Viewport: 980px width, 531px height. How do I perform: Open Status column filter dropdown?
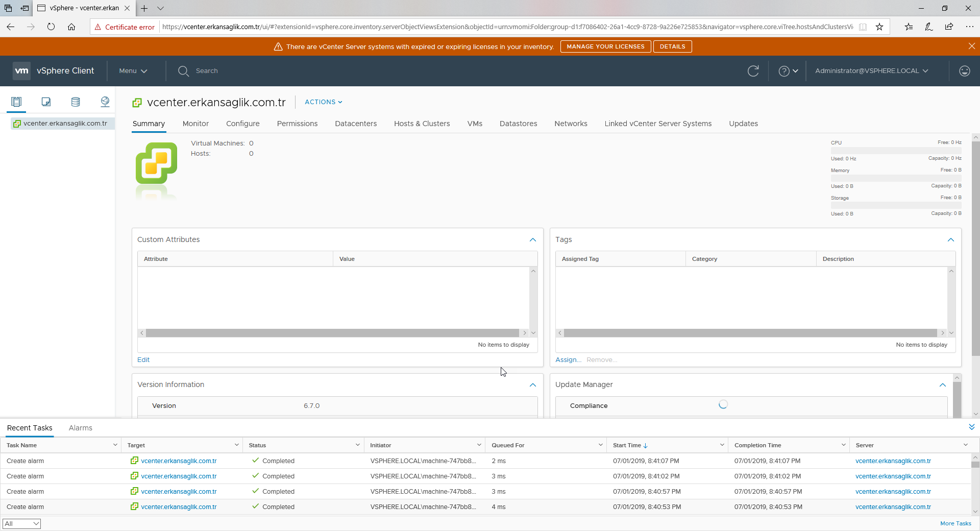357,445
